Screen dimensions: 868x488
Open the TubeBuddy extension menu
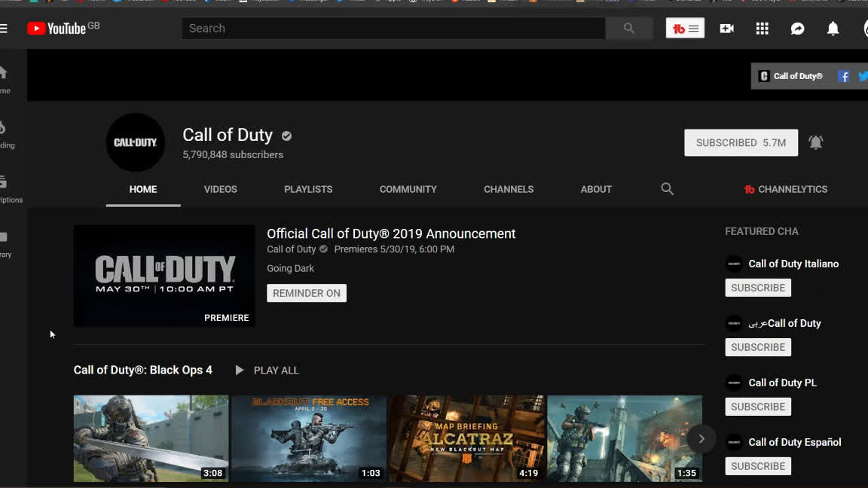685,29
